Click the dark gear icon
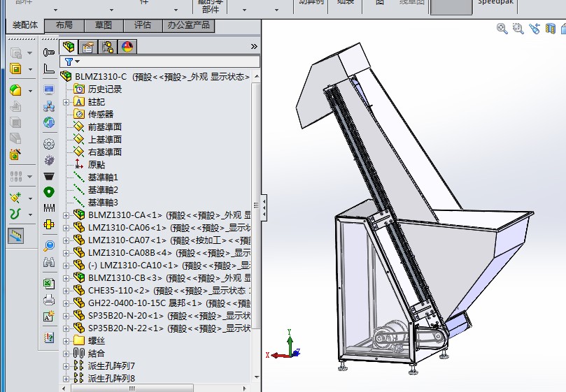Screen dimensions: 566x392 (49, 160)
